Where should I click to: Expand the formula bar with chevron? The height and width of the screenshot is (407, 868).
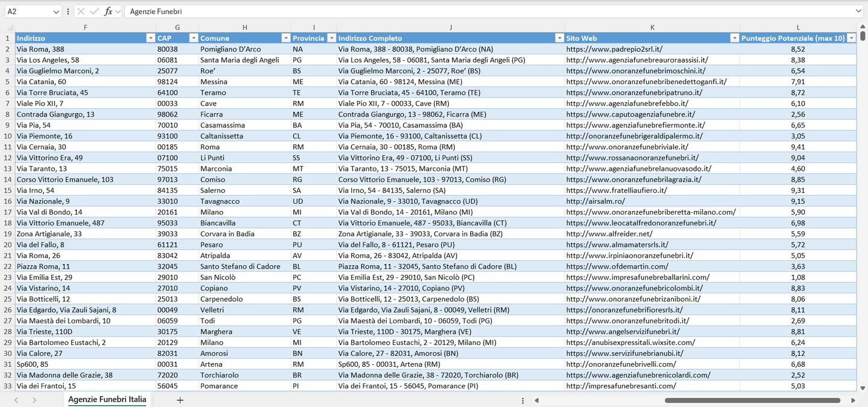pos(858,11)
